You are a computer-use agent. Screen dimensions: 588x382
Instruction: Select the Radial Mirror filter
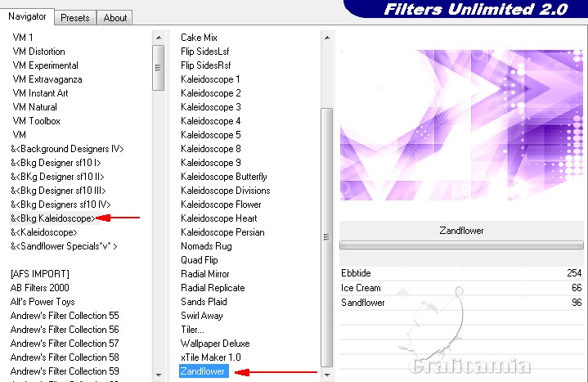(204, 274)
